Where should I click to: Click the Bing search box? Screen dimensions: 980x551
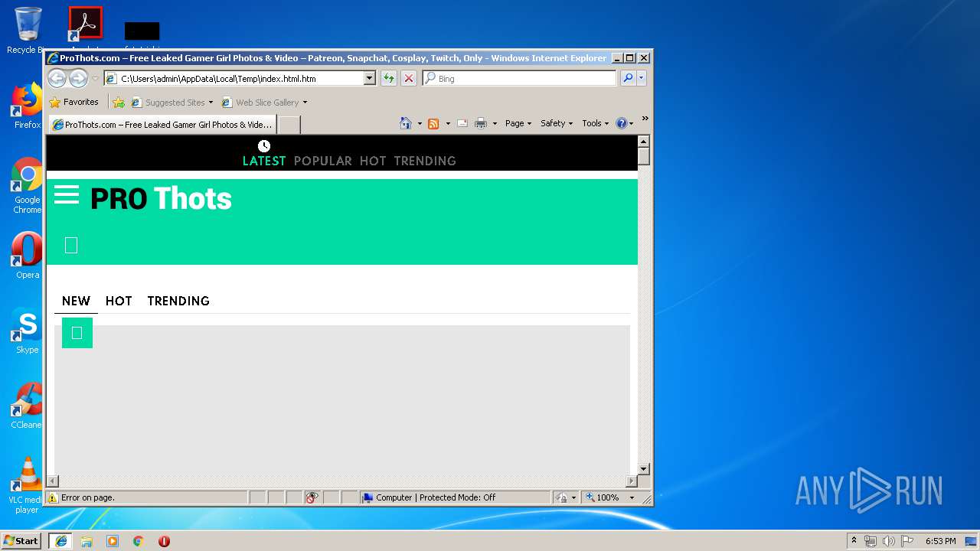pyautogui.click(x=519, y=78)
